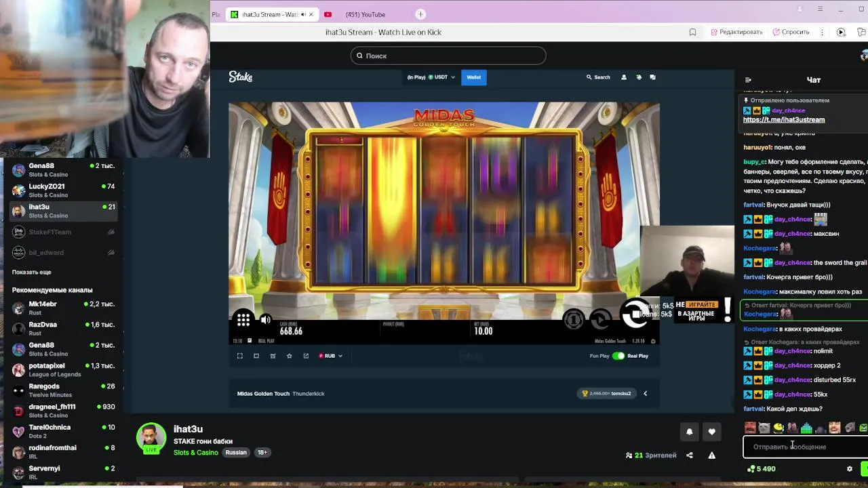Image resolution: width=868 pixels, height=488 pixels.
Task: Report the stream with the warning icon
Action: tap(711, 455)
